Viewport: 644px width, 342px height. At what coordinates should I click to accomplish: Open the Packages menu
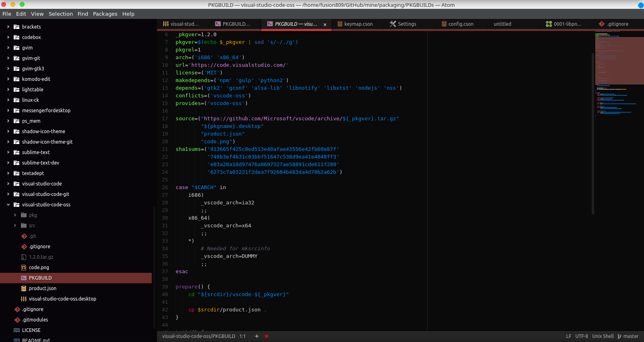click(x=105, y=14)
